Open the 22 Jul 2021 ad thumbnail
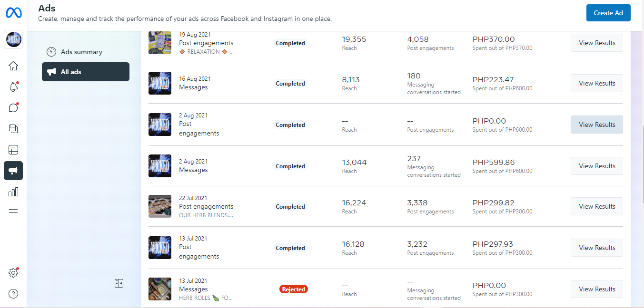The width and height of the screenshot is (644, 308). [160, 206]
